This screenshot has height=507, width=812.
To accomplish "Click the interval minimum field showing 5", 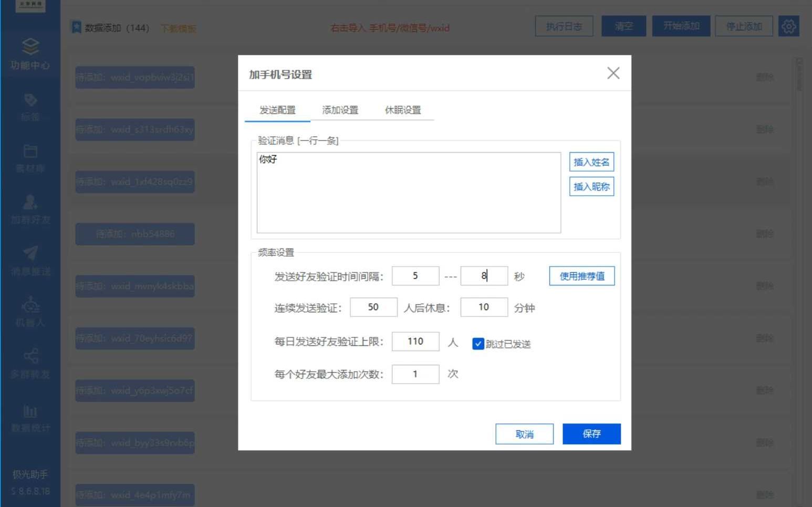I will [415, 276].
